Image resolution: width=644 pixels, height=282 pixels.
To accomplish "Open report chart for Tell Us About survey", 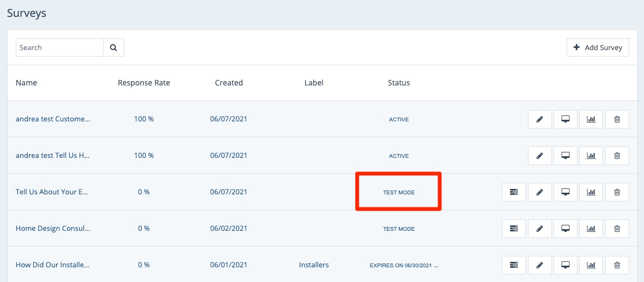I will click(x=591, y=192).
